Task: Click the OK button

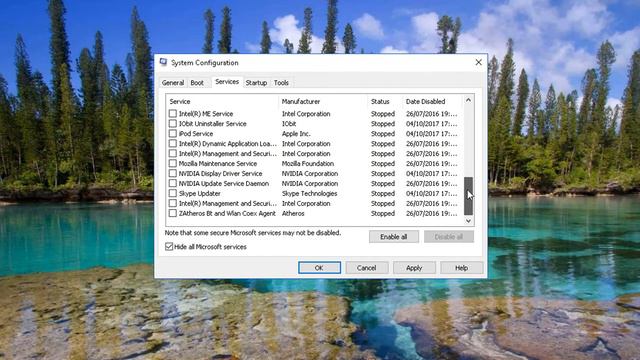Action: 319,268
